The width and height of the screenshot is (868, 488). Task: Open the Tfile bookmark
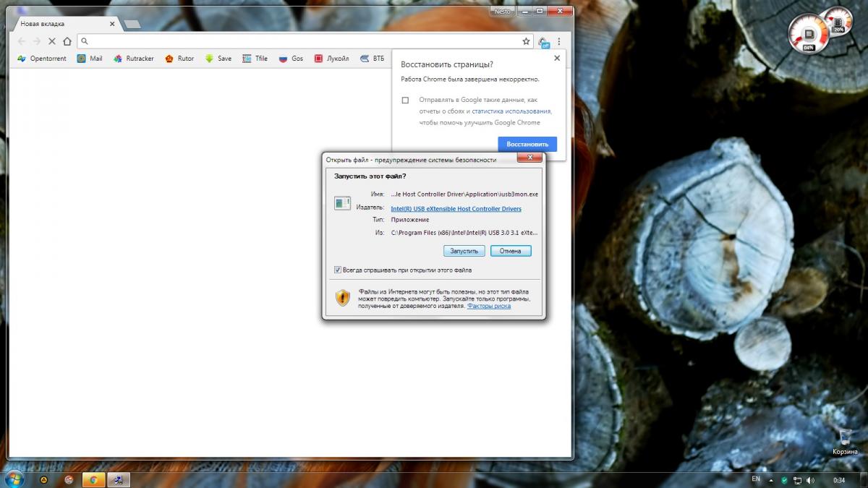point(255,59)
